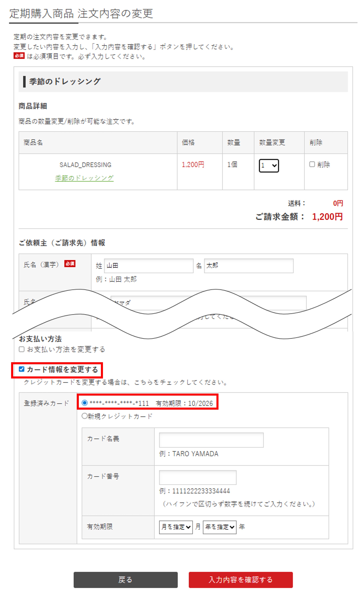Click the 季節のドレッシング section heading
This screenshot has width=364, height=592.
click(x=65, y=81)
